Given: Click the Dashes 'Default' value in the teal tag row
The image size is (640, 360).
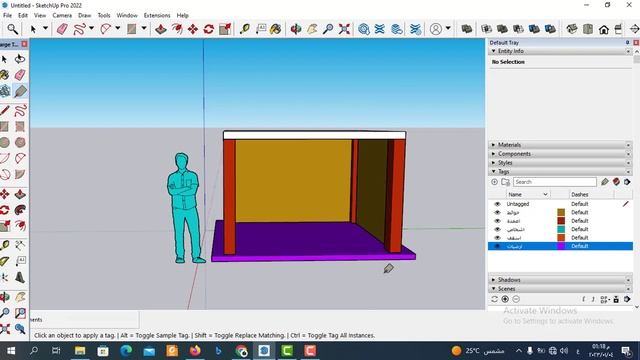Looking at the screenshot, I should pos(580,229).
